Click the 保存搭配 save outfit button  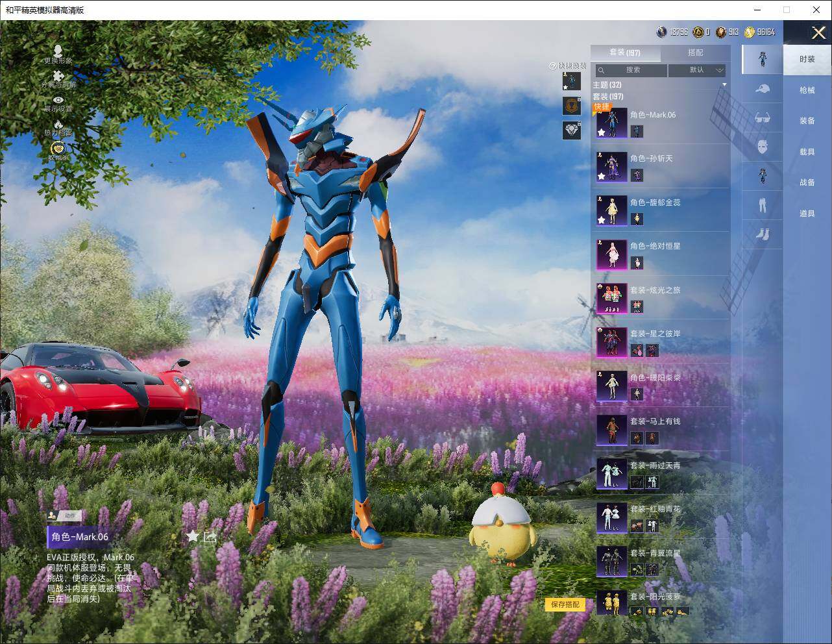pyautogui.click(x=565, y=604)
